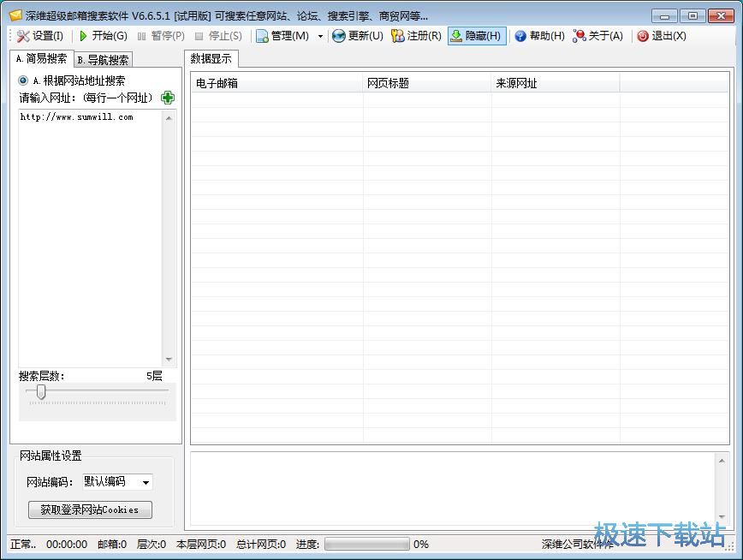Open the 设置(I) settings toolbar button

(40, 36)
